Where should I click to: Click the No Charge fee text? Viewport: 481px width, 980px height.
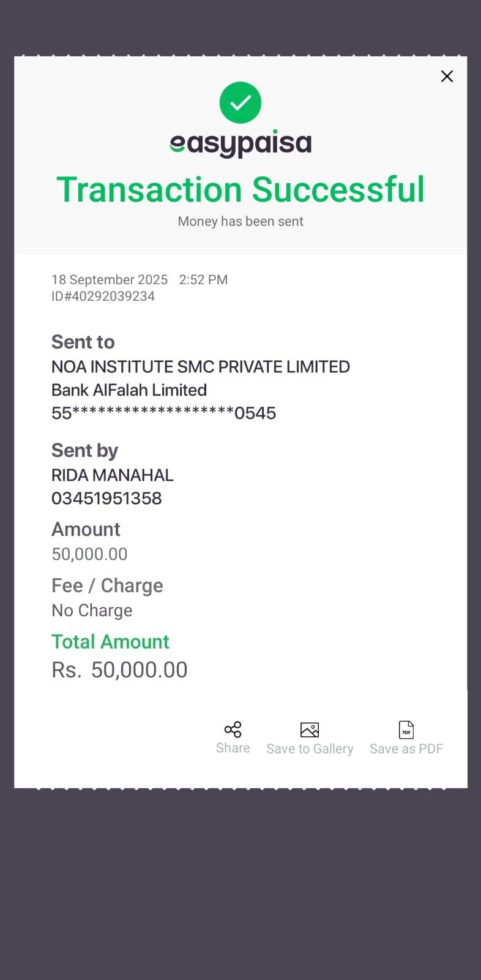(x=92, y=611)
